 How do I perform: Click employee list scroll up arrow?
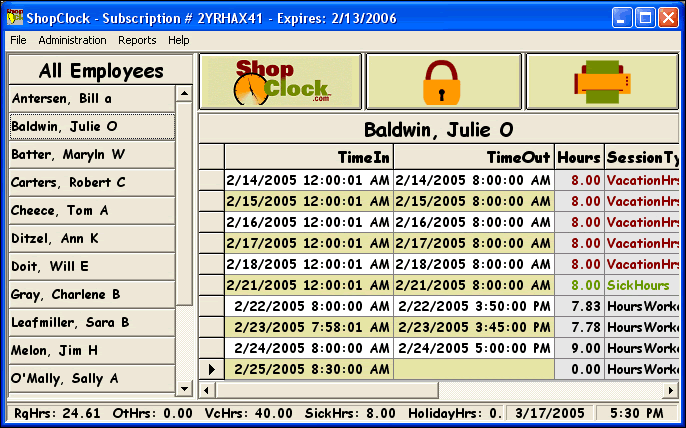click(184, 93)
